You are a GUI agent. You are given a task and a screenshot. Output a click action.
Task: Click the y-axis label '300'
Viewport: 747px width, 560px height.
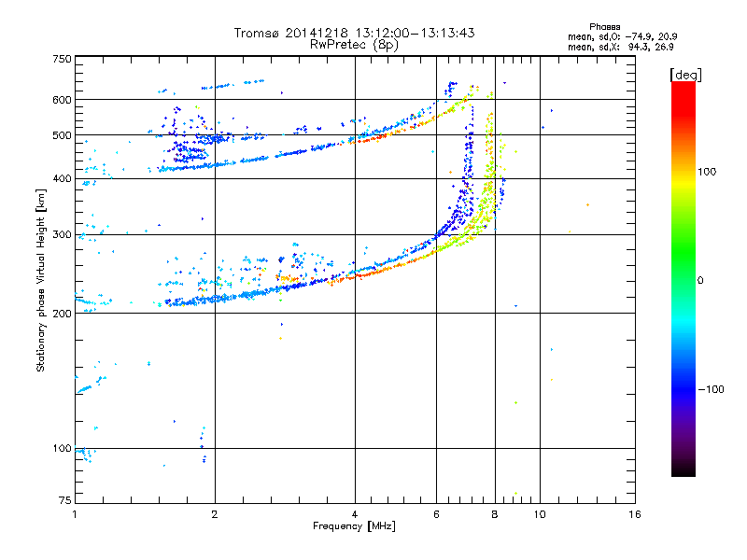click(62, 234)
